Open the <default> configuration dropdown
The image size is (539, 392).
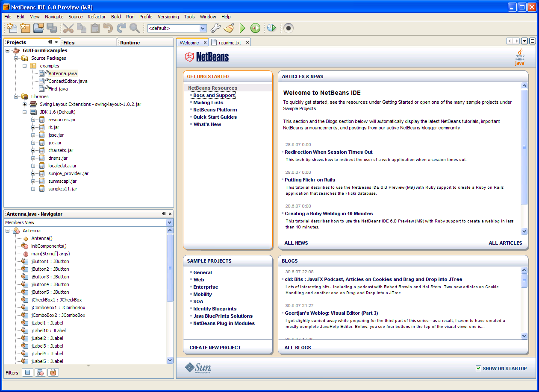point(203,28)
